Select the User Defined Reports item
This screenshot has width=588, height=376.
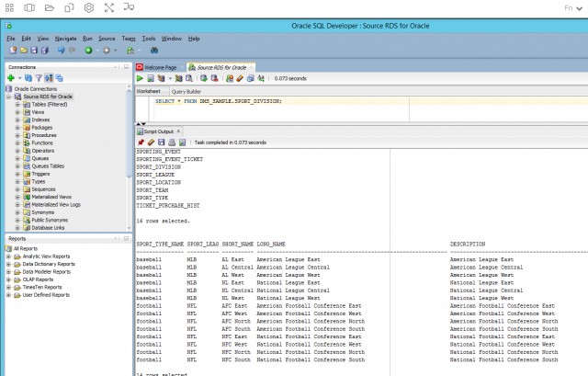point(46,295)
